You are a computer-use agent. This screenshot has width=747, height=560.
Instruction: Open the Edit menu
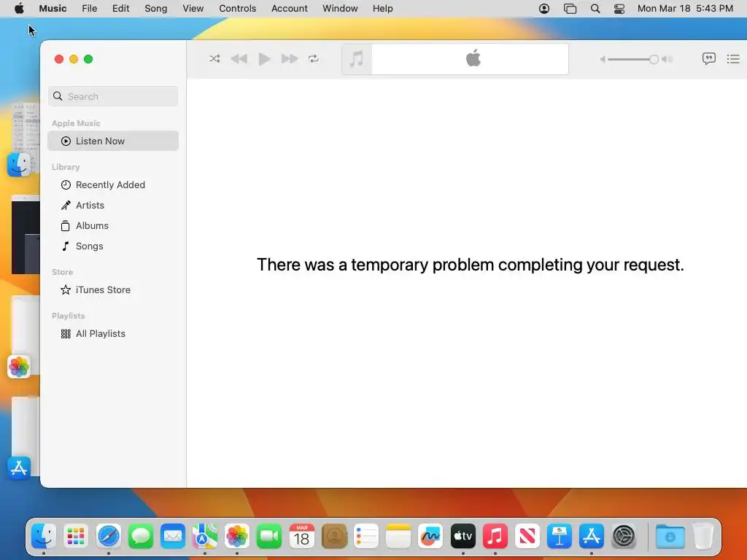[x=120, y=9]
